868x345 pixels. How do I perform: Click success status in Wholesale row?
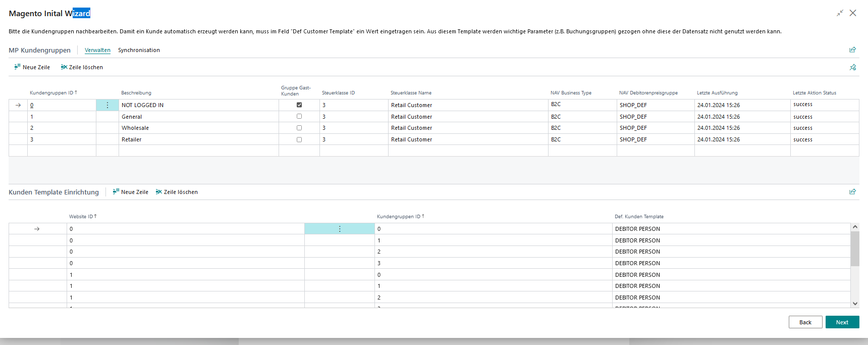[x=825, y=128]
